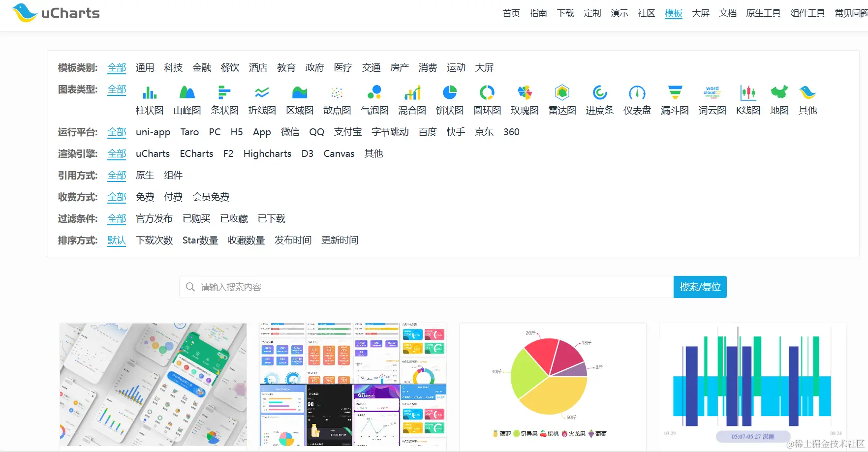Screen dimensions: 868x452
Task: Select the 地图 map chart icon
Action: 779,92
